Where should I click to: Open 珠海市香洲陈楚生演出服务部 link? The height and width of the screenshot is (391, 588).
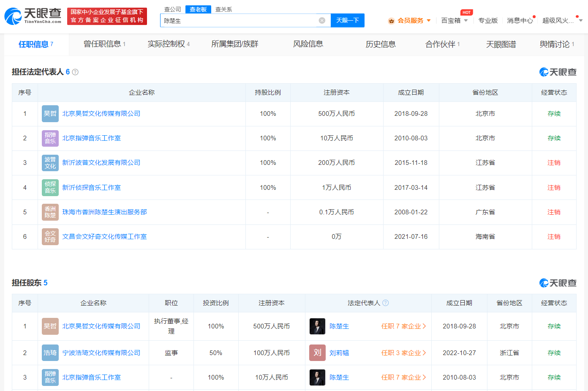click(x=104, y=212)
